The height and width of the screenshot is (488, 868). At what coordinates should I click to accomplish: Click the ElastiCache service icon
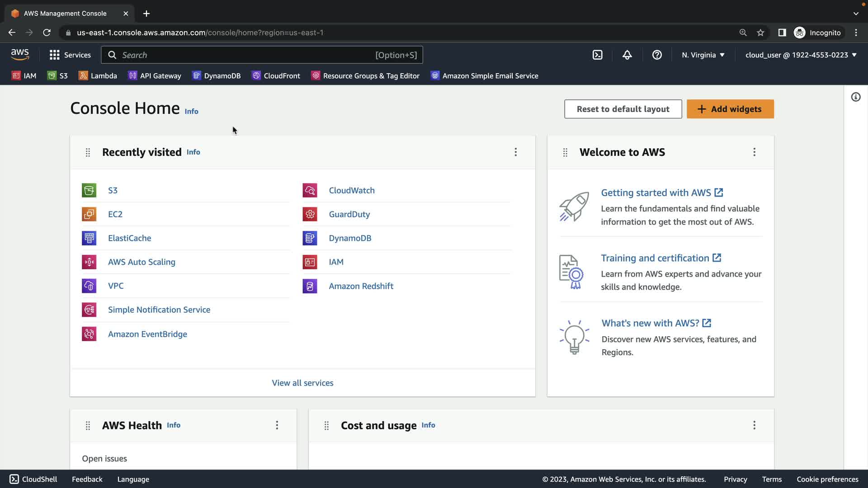(89, 238)
